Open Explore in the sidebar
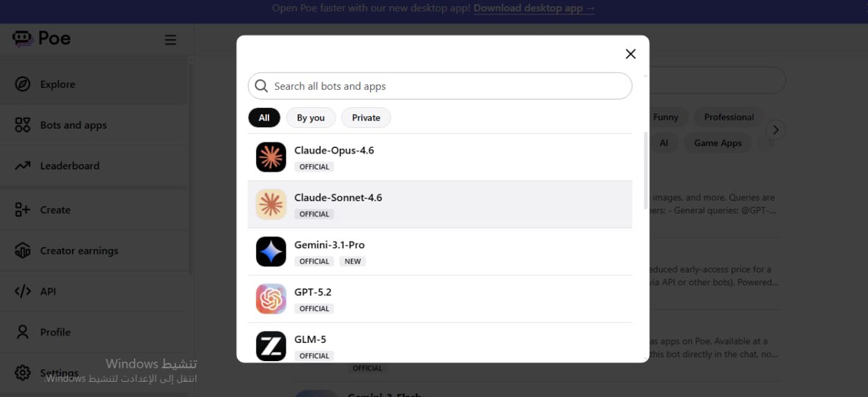Viewport: 868px width, 397px height. [57, 84]
